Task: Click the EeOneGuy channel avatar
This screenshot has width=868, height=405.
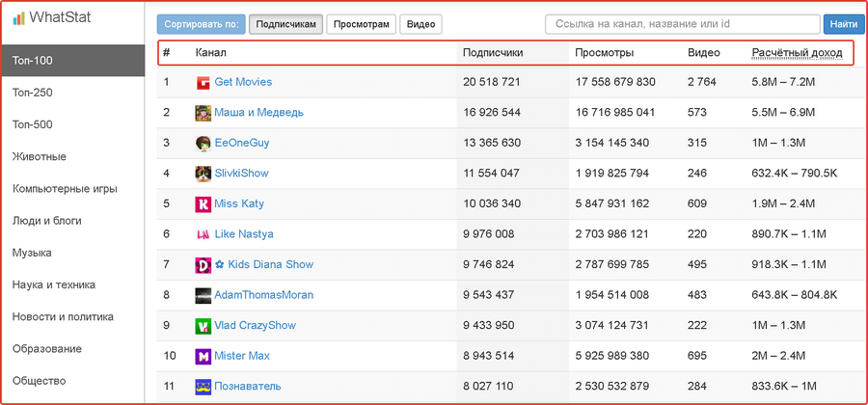Action: pyautogui.click(x=203, y=144)
